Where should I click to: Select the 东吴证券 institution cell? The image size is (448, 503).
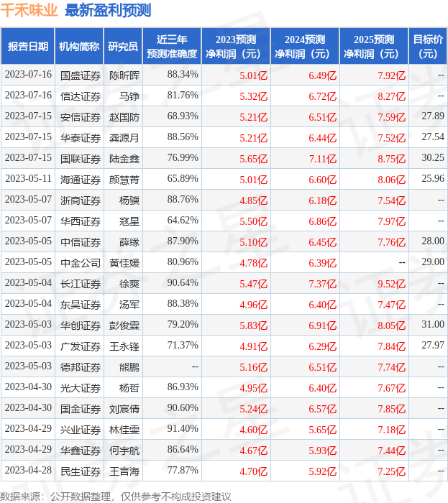(81, 305)
